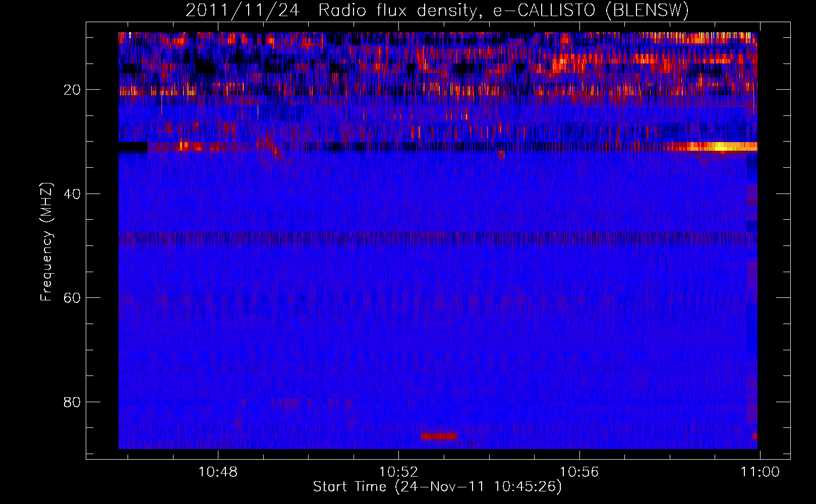Viewport: 816px width, 504px height.
Task: Click the 10:48 time axis label
Action: pyautogui.click(x=218, y=472)
